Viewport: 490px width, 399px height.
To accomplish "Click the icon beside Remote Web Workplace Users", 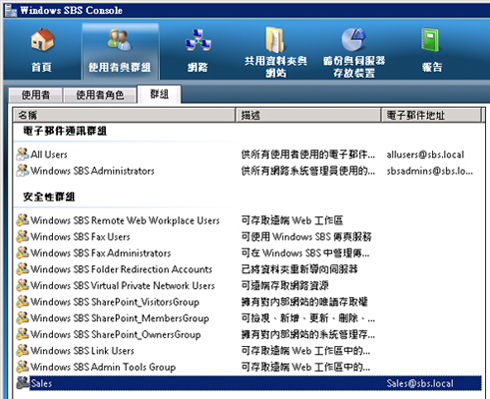I will (x=23, y=220).
